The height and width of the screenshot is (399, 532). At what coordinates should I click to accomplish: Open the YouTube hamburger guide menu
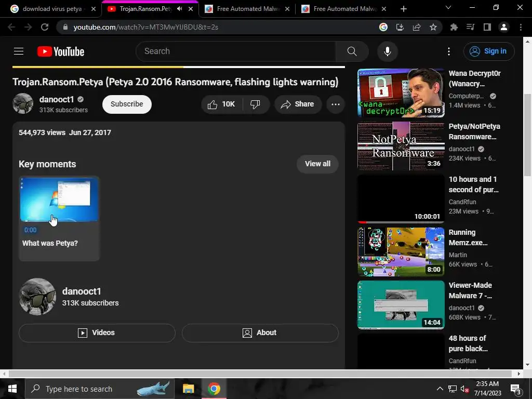(x=19, y=51)
